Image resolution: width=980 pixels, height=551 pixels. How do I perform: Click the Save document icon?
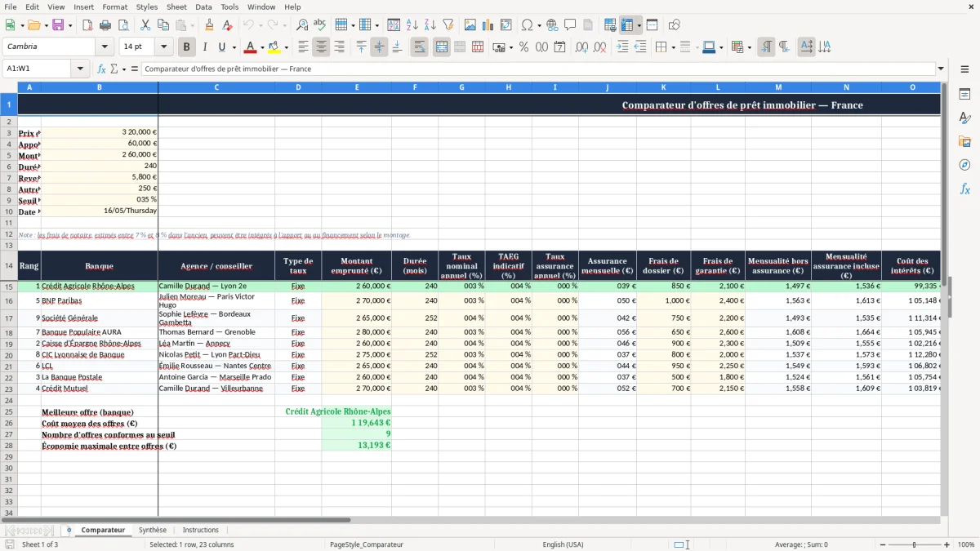tap(58, 25)
